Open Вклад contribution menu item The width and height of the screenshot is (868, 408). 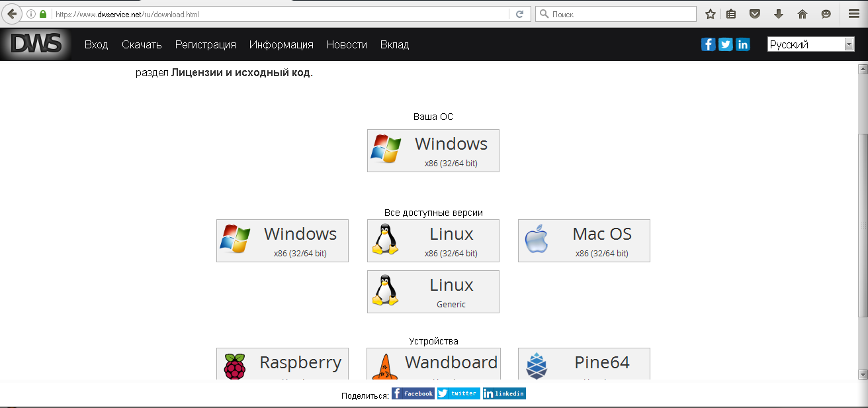[395, 44]
